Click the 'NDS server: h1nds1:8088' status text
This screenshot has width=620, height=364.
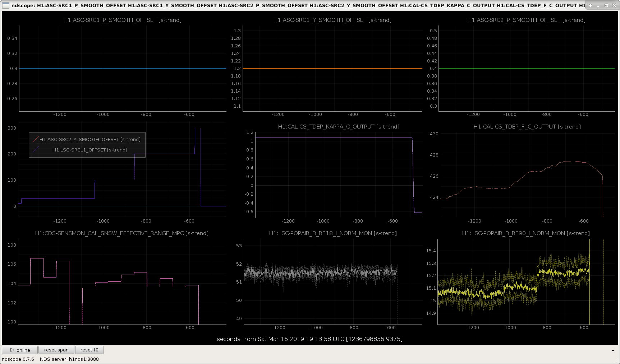(69, 359)
